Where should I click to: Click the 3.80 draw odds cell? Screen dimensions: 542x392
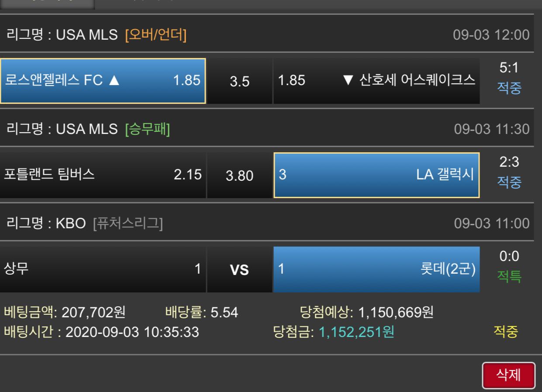239,175
